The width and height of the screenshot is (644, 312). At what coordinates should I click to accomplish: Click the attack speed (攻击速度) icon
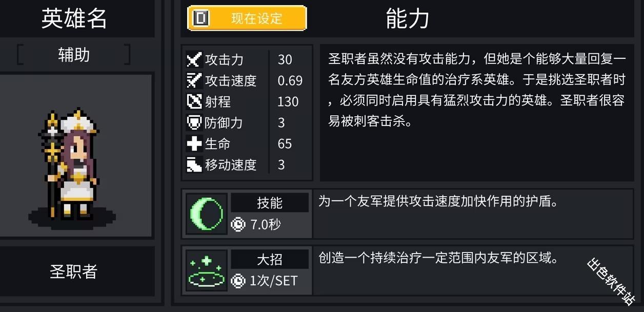(194, 81)
